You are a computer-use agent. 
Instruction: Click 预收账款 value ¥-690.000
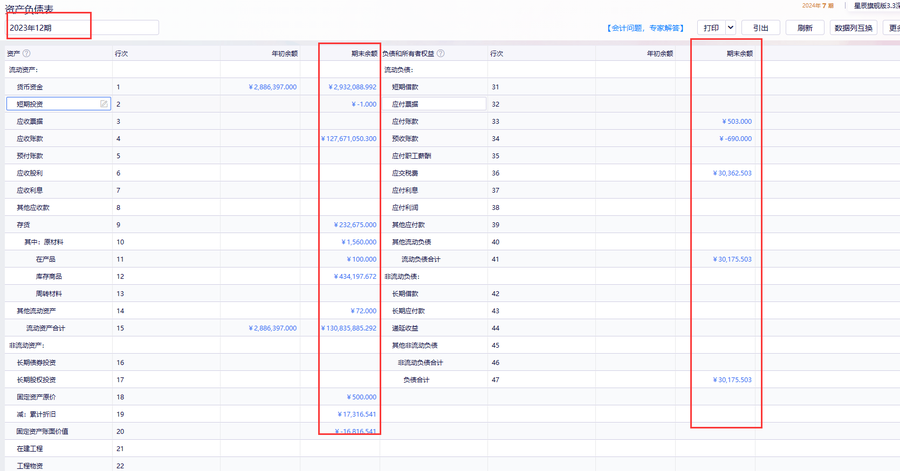click(735, 139)
